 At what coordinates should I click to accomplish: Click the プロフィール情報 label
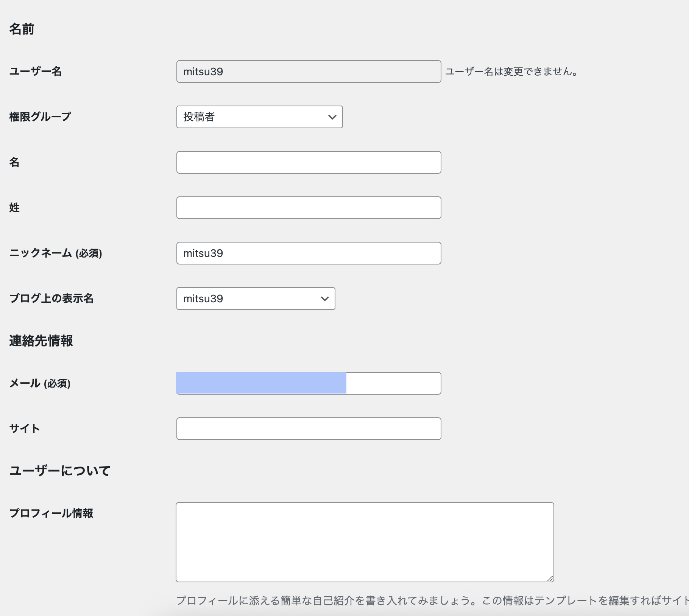pos(51,513)
